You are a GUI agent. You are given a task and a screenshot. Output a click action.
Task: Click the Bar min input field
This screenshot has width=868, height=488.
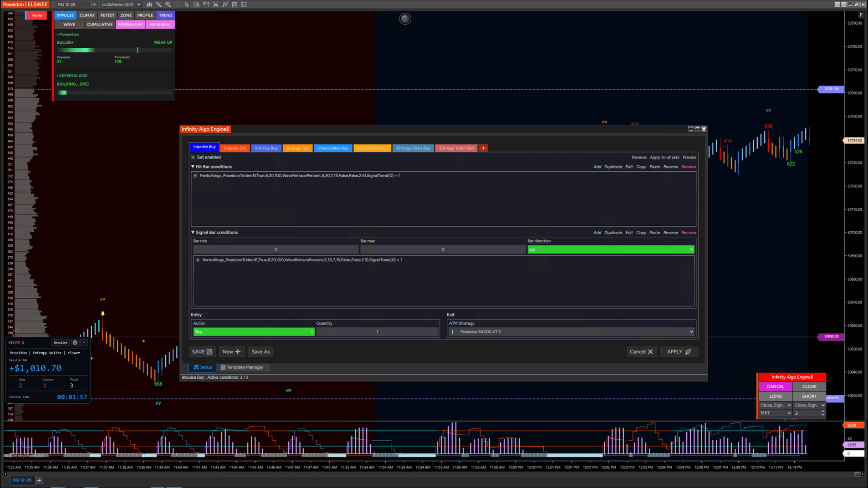[x=276, y=249]
